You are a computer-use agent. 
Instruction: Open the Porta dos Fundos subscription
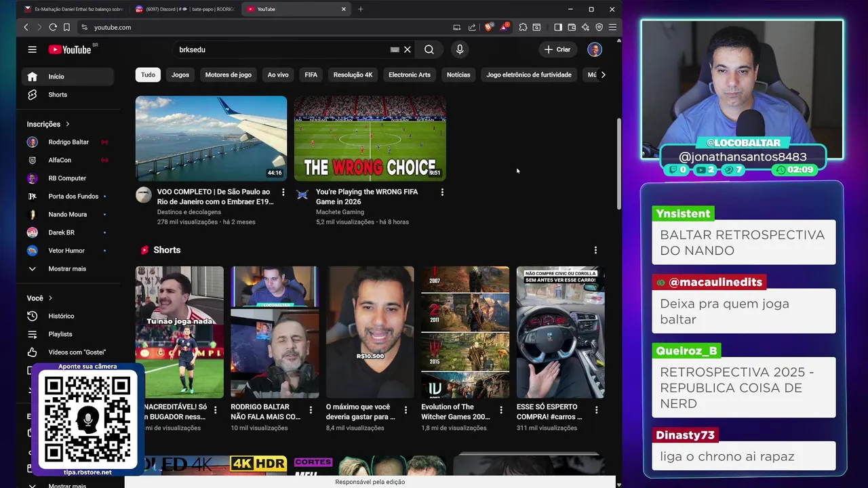68,197
